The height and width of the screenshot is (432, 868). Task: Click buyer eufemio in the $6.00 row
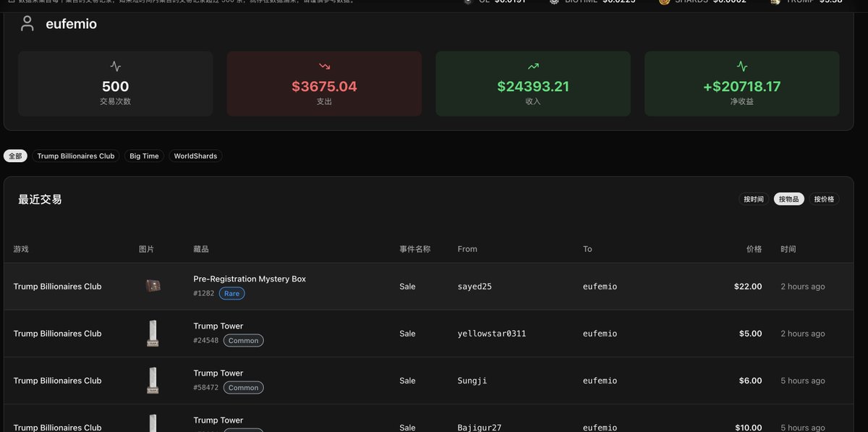pos(600,381)
